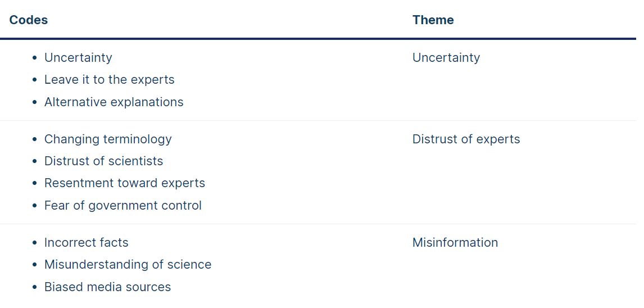The height and width of the screenshot is (308, 644).
Task: Select Alternative explanations code
Action: pyautogui.click(x=114, y=102)
